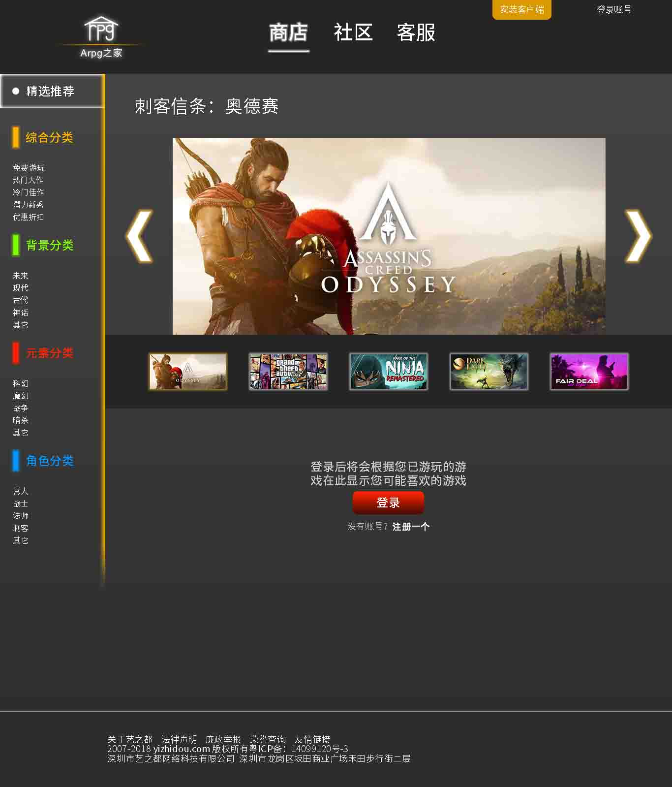Screen dimensions: 672x787
Task: Filter by 科幻 element
Action: tap(21, 383)
